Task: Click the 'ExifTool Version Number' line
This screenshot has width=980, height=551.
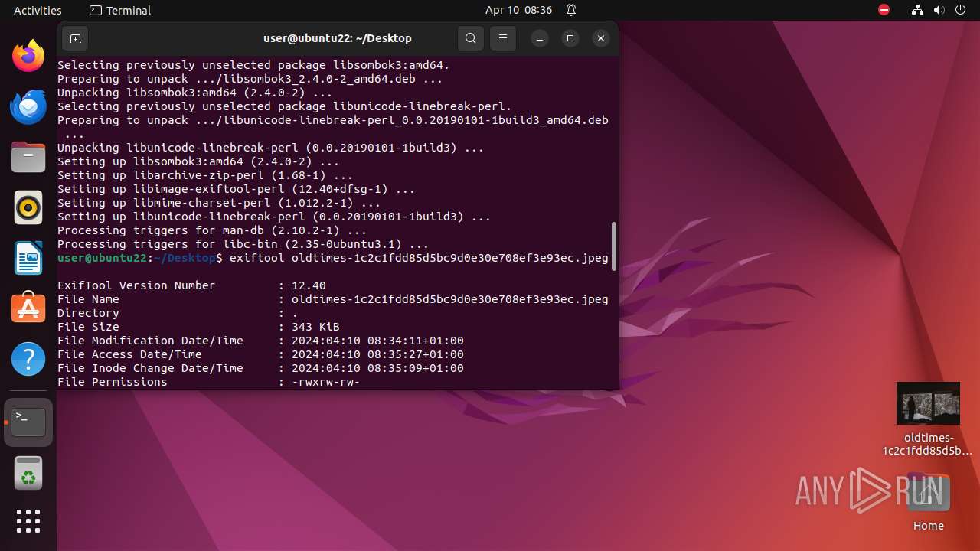Action: pos(191,285)
